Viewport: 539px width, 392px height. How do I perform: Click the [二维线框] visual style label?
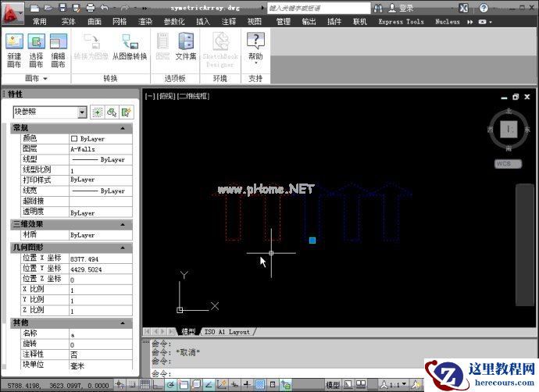193,96
